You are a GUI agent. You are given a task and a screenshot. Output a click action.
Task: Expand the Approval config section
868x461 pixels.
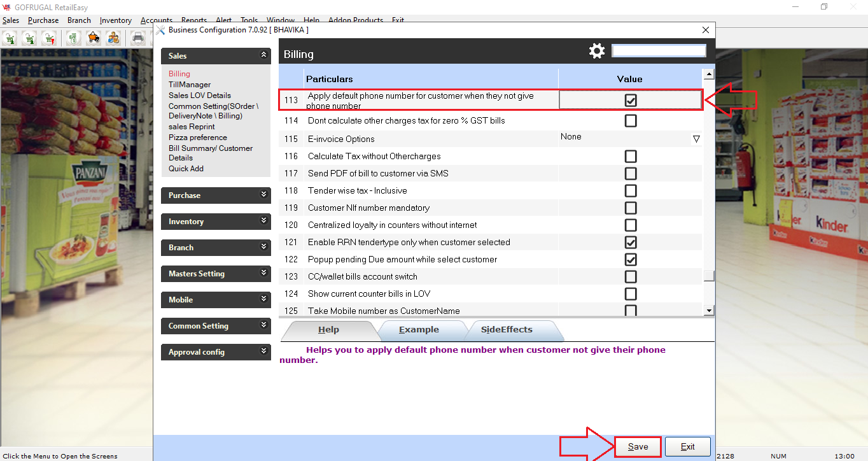(264, 351)
